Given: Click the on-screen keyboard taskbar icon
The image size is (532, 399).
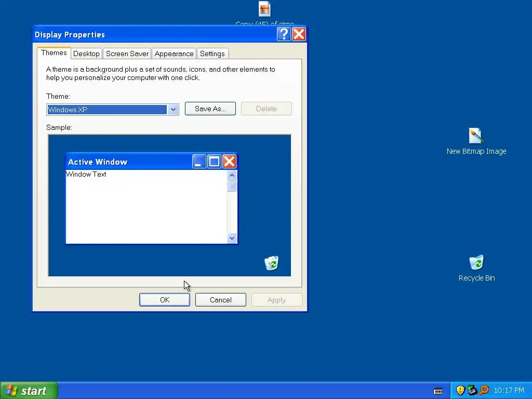Looking at the screenshot, I should 438,391.
